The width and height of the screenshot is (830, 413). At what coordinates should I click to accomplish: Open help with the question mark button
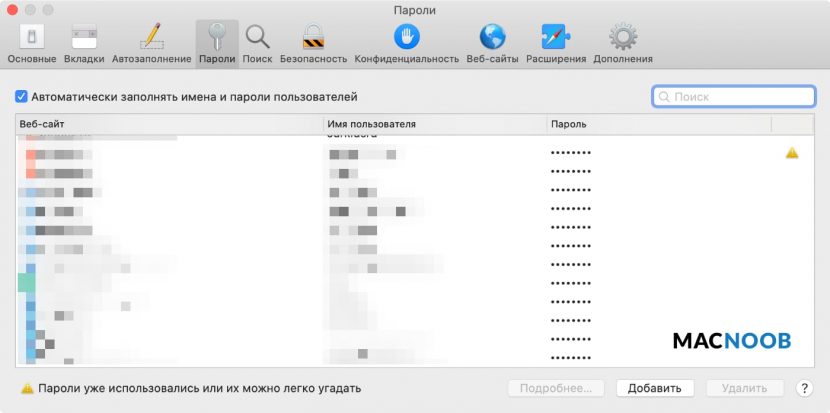pos(803,388)
